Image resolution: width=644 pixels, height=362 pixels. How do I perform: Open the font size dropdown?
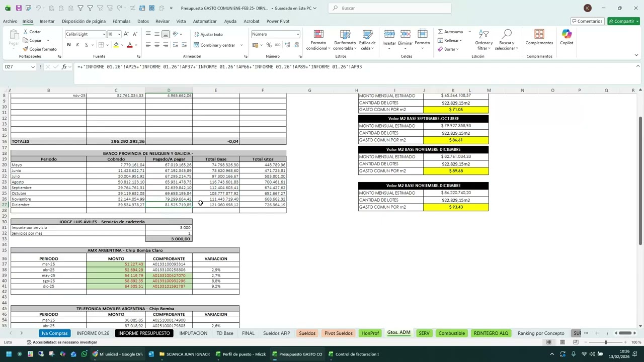[x=119, y=34]
